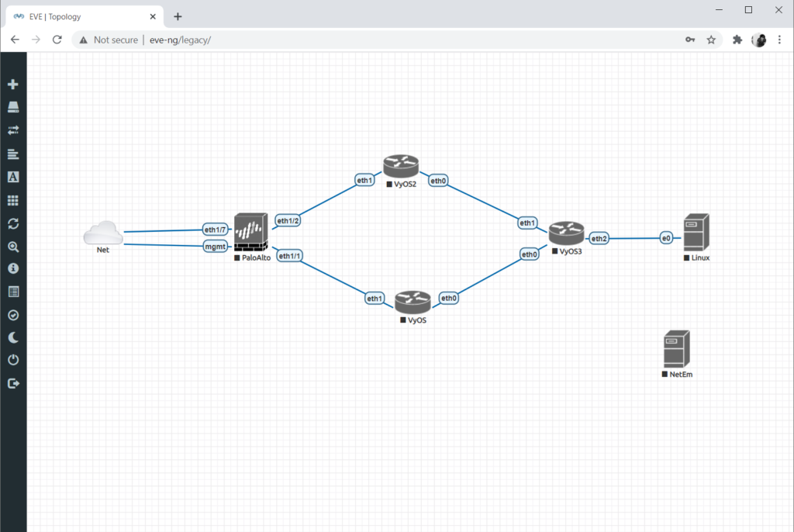Screen dimensions: 794x532
Task: Click the eth1/7 interface label
Action: [x=216, y=230]
